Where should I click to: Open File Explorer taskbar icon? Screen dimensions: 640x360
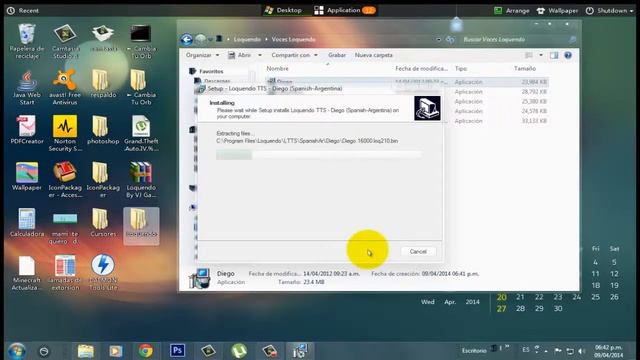click(x=86, y=351)
